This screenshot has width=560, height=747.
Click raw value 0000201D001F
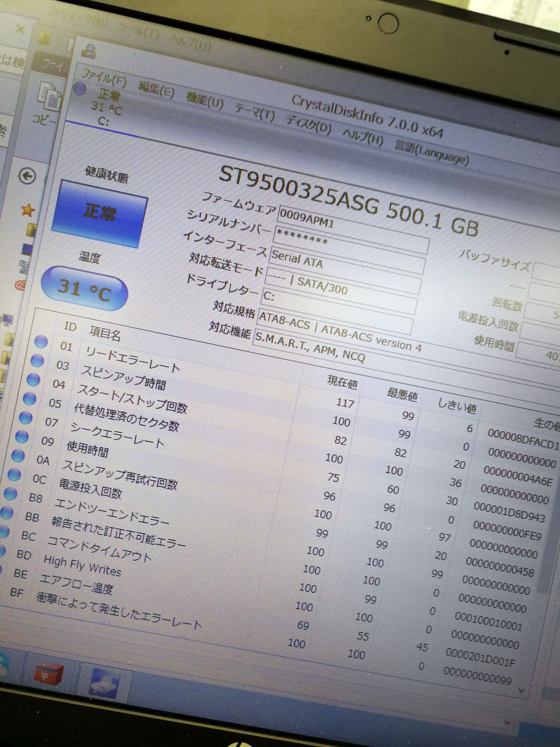pos(480,657)
